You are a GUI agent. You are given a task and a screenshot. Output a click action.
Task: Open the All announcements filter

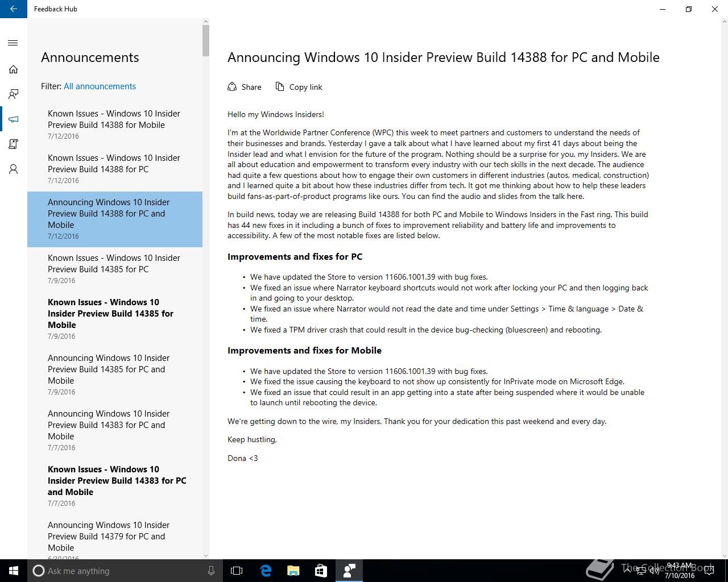[100, 86]
